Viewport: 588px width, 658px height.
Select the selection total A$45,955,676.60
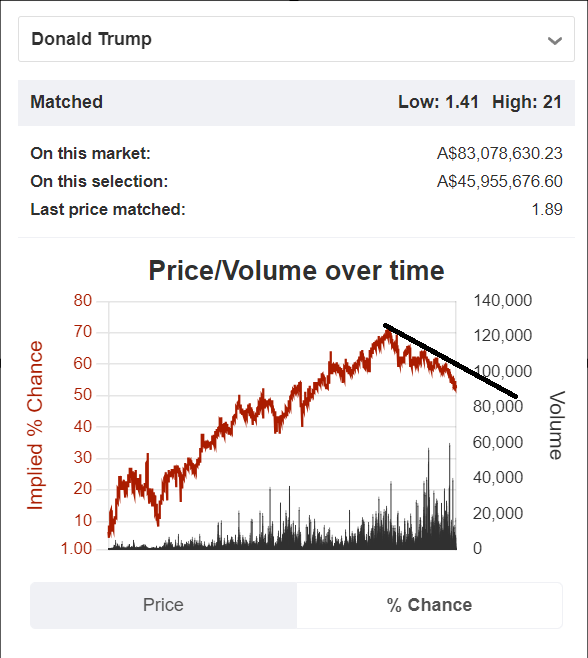coord(499,181)
